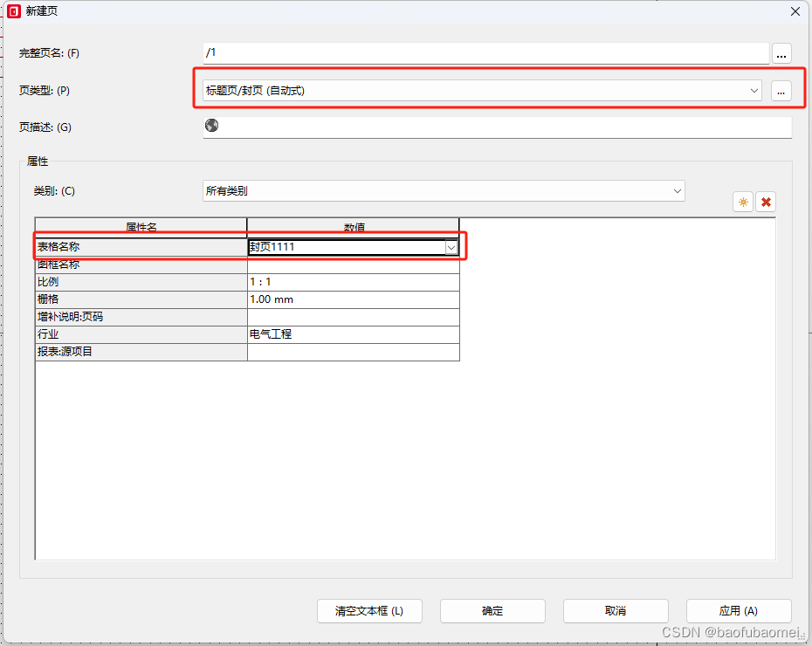This screenshot has height=646, width=812.
Task: Click the 行业 value cell 电气工程
Action: click(x=353, y=334)
